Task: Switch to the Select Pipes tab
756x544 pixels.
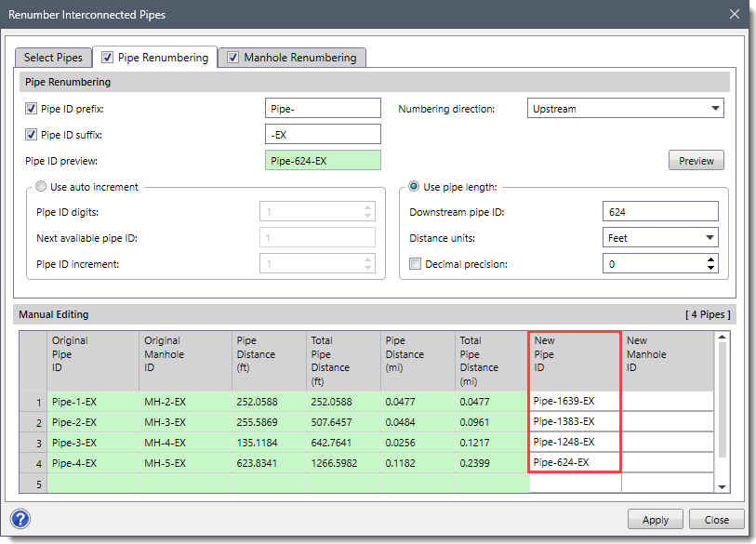Action: 53,58
